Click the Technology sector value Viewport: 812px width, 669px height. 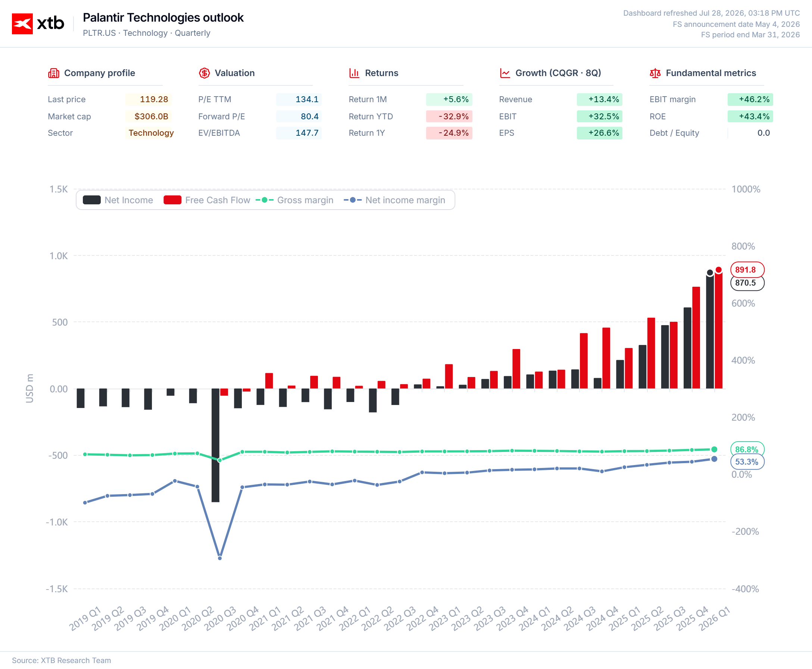[x=151, y=133]
